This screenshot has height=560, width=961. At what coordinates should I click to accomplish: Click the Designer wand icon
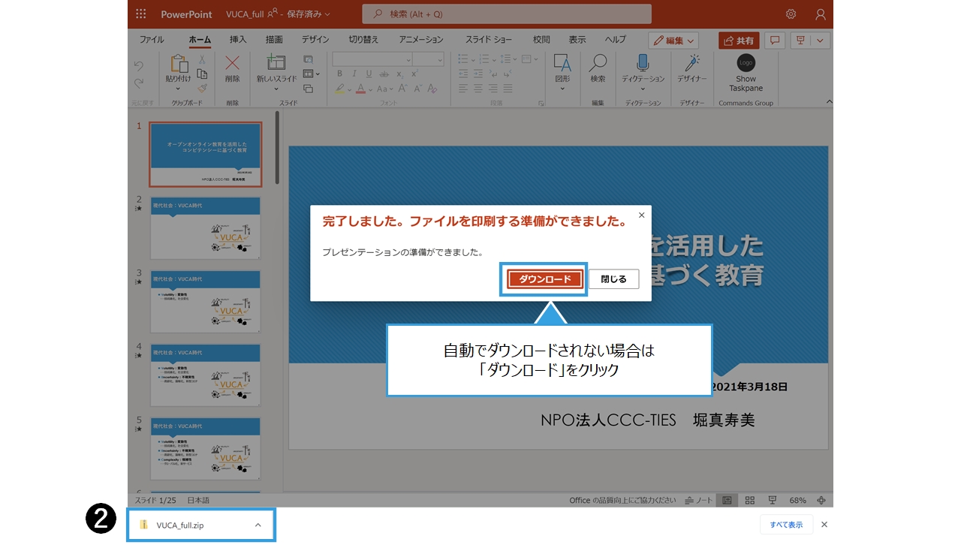tap(692, 63)
